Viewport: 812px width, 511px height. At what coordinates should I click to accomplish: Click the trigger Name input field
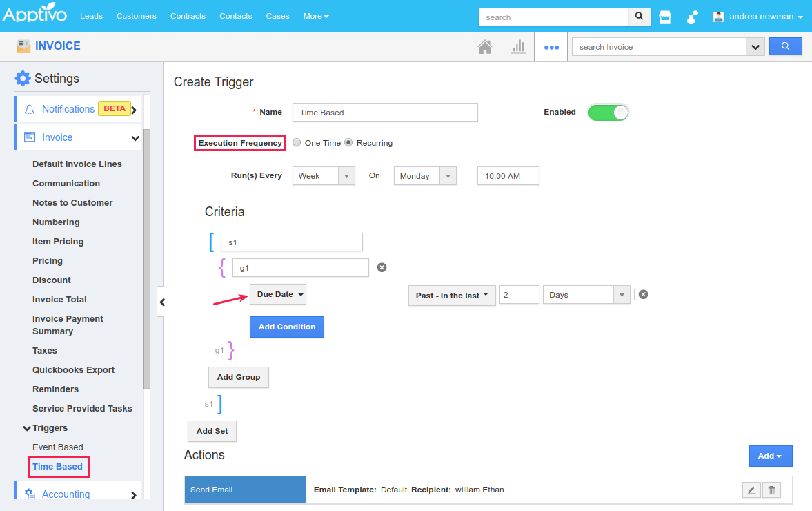click(385, 113)
